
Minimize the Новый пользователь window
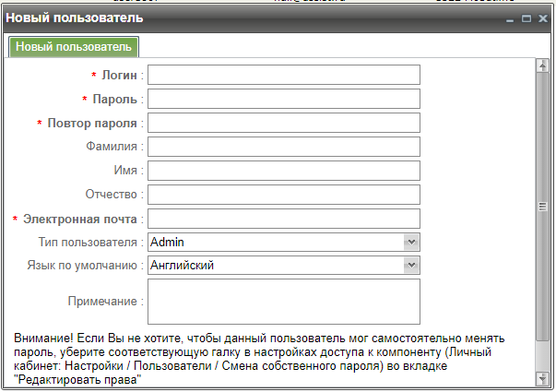coord(510,19)
